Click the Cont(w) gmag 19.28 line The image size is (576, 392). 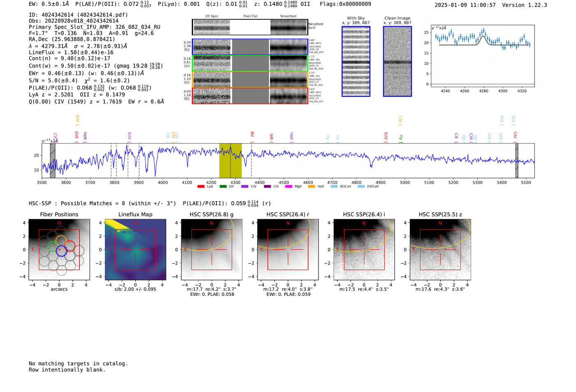click(96, 66)
